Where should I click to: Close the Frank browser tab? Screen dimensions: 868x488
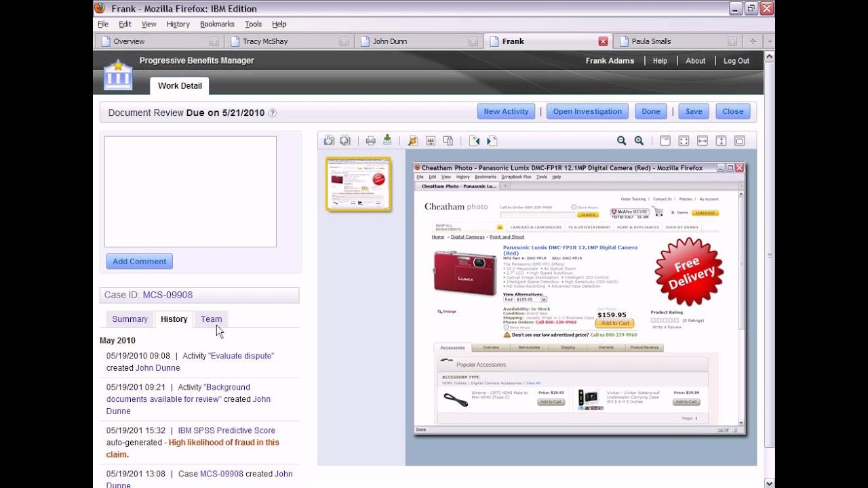tap(603, 41)
